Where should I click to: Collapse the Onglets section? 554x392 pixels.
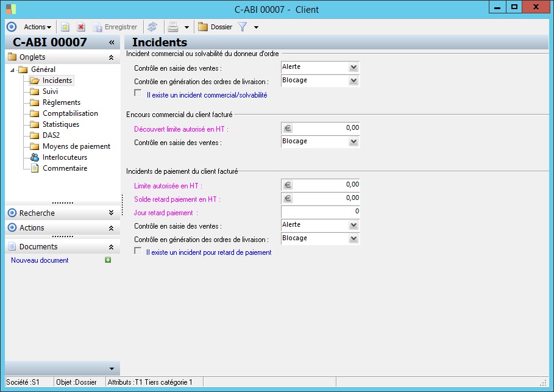coord(111,57)
